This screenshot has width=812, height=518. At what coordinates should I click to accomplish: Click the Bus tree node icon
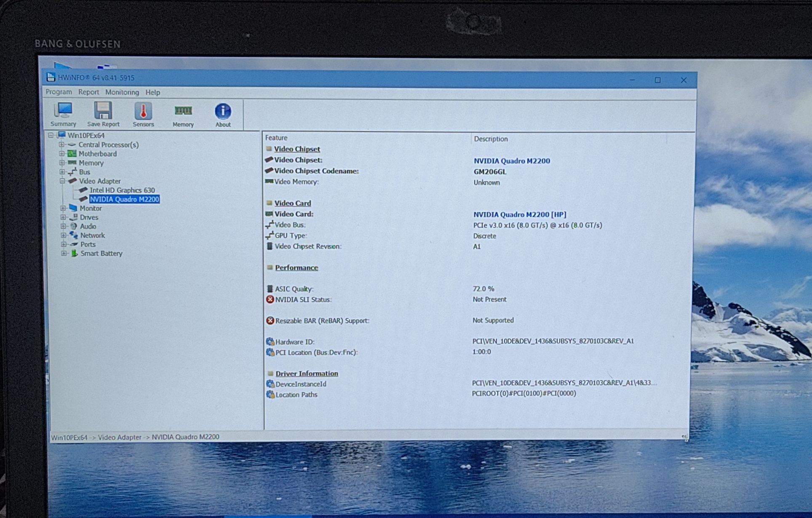point(73,172)
